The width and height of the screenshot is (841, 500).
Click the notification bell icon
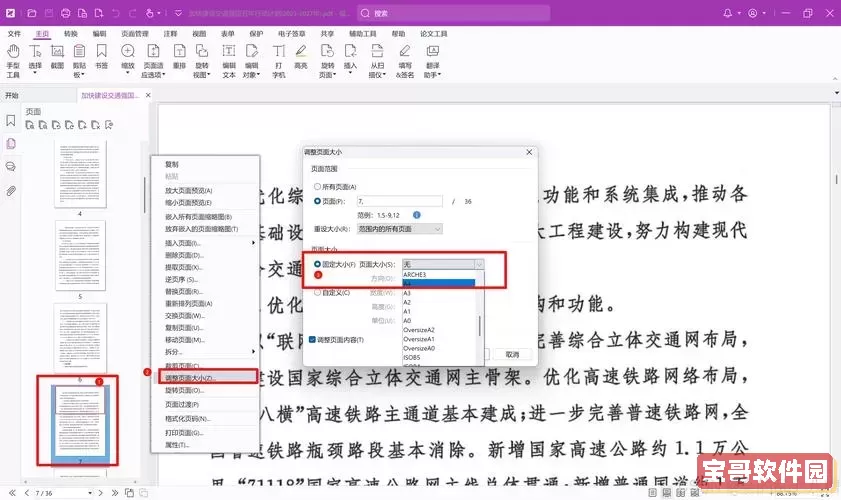727,13
